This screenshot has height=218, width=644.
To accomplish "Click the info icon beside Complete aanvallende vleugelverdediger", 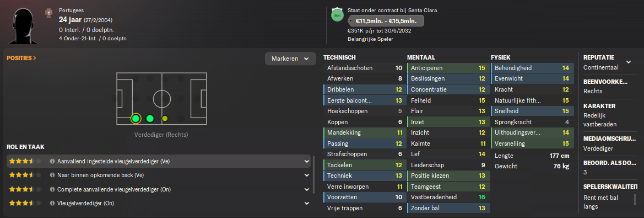I will [52, 189].
